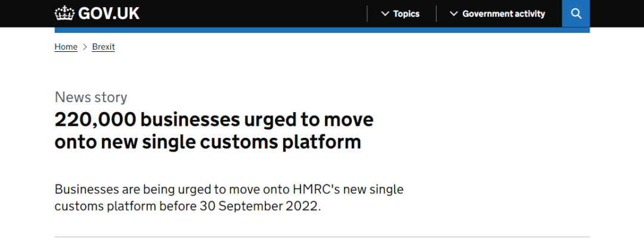The image size is (644, 250).
Task: Click the blue bar beneath the header
Action: 322,30
